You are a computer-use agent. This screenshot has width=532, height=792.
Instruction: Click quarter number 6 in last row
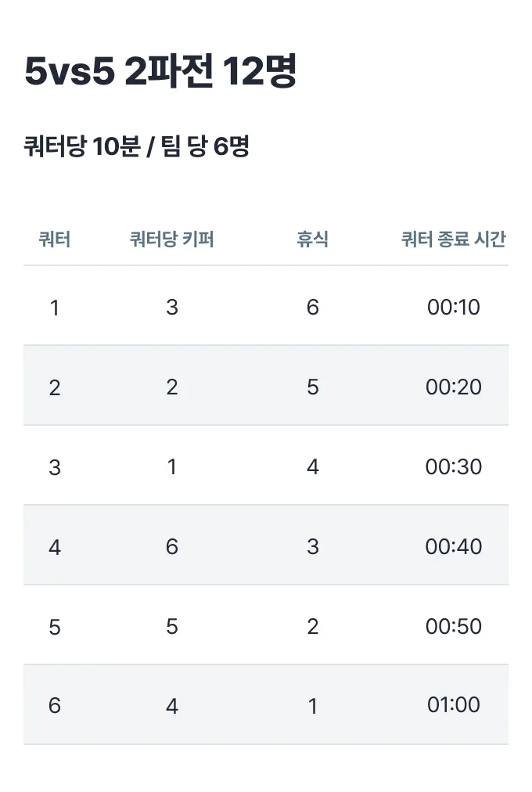tap(55, 706)
